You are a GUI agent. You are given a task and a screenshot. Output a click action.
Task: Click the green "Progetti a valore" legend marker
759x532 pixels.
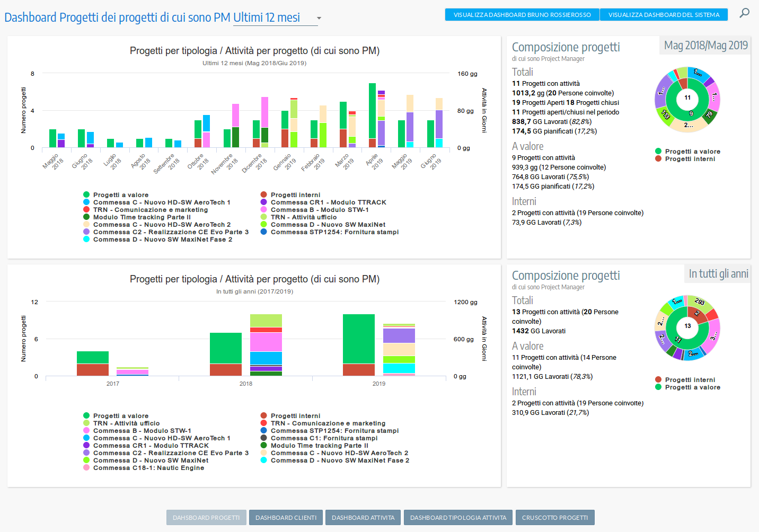click(x=86, y=194)
